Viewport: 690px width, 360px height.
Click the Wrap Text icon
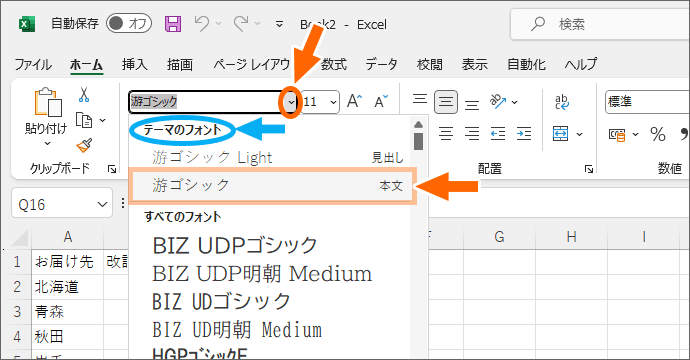(562, 102)
